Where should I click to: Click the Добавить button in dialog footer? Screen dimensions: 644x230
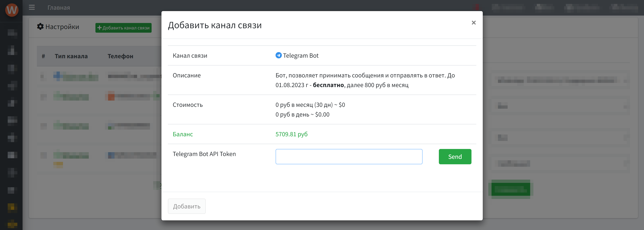tap(187, 206)
